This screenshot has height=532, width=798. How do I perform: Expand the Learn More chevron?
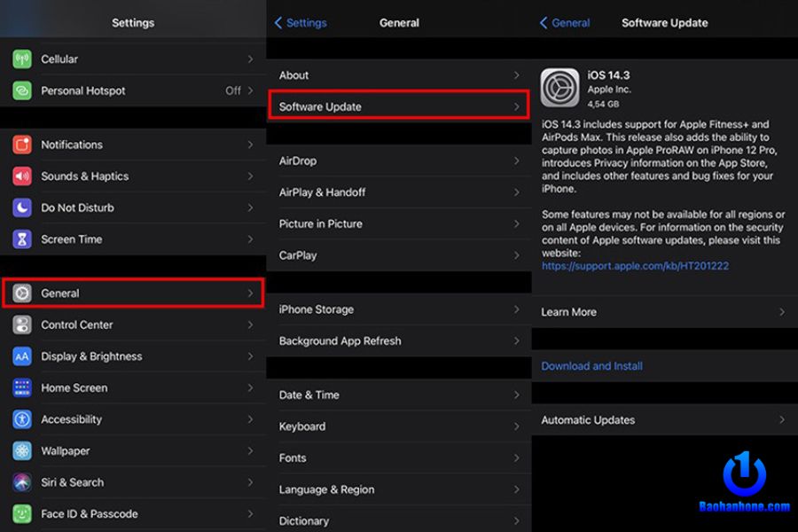[x=781, y=312]
